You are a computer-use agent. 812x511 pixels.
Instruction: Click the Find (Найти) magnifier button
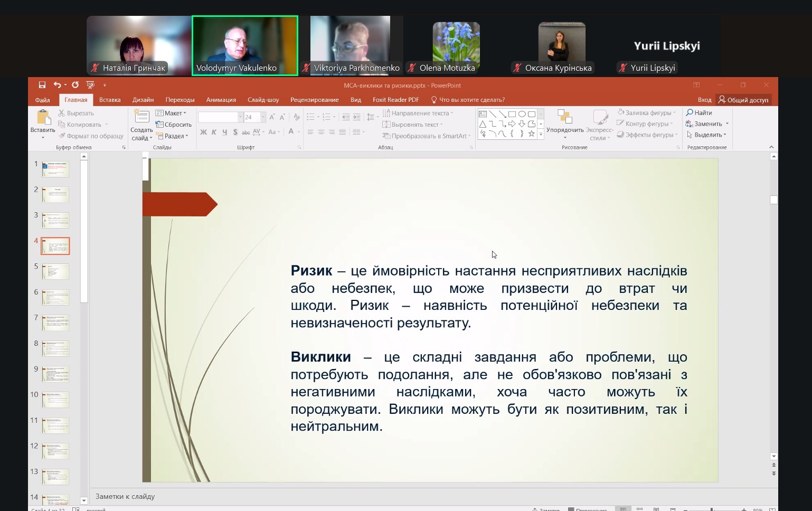(x=699, y=112)
